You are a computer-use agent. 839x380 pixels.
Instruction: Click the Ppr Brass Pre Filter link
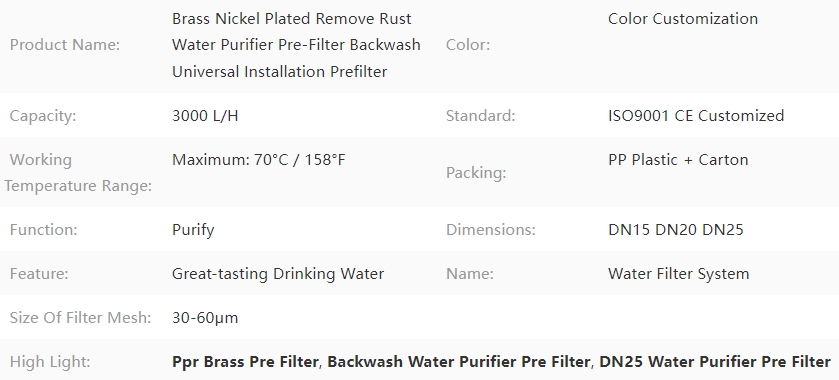(x=245, y=362)
